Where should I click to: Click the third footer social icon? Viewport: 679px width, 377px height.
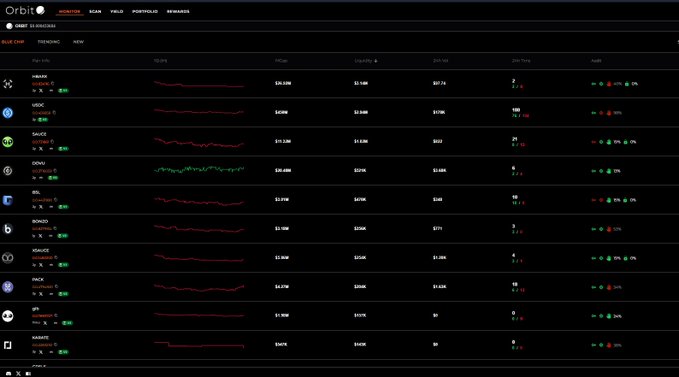[28, 374]
